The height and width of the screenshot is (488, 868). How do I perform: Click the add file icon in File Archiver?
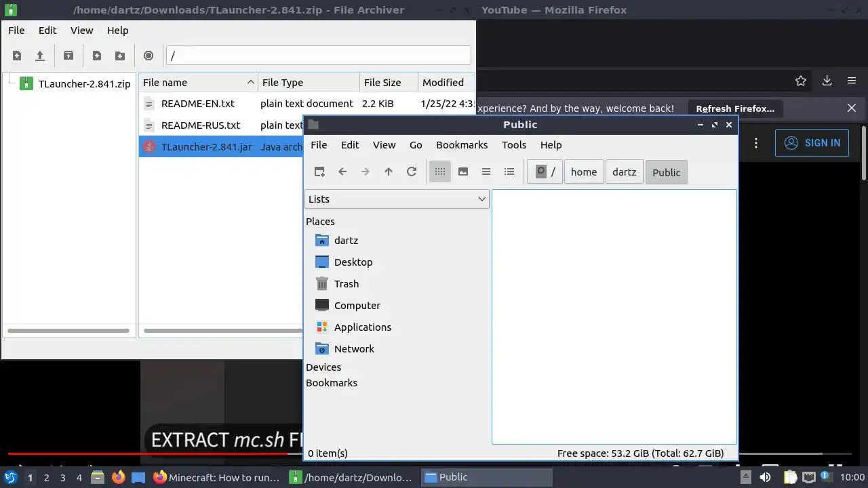[x=97, y=56]
